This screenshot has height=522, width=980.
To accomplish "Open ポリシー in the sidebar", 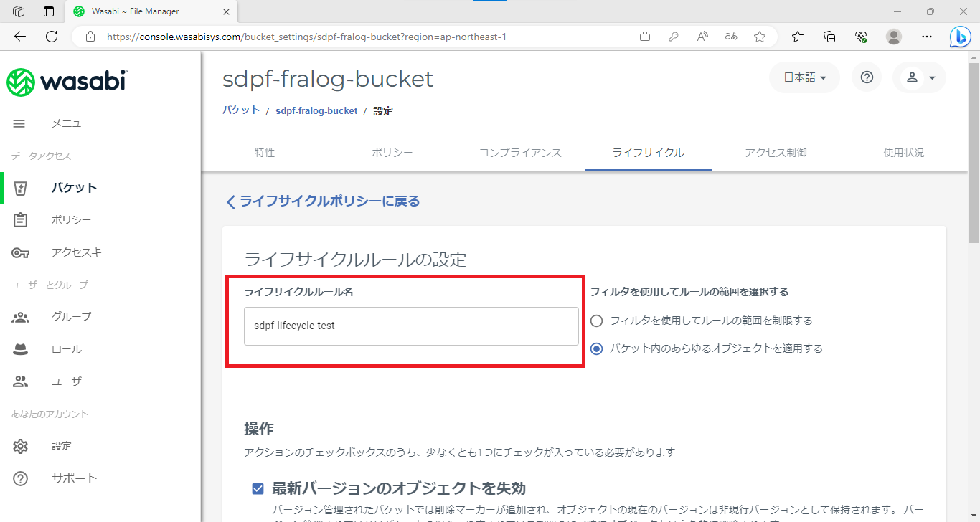I will click(x=71, y=220).
